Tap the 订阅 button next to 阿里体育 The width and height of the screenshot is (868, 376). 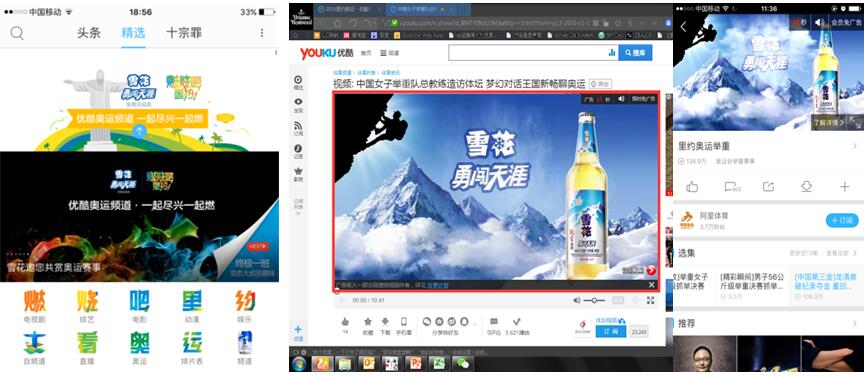click(842, 220)
